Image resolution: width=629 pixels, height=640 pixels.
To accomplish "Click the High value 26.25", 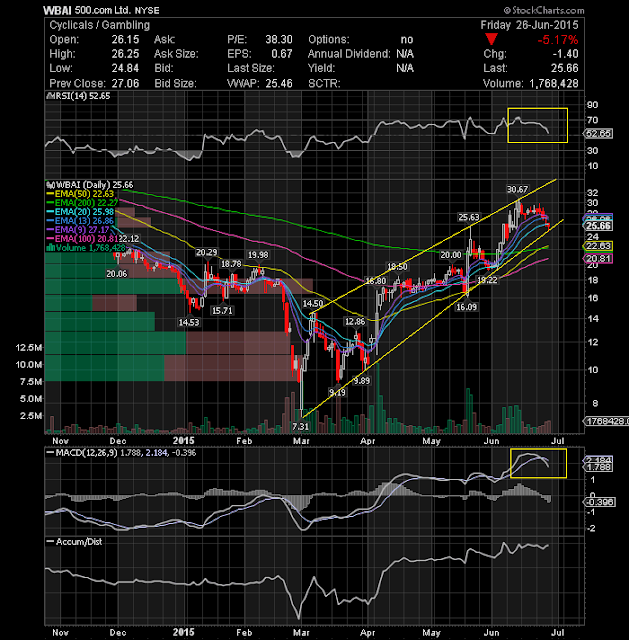I will pos(125,54).
